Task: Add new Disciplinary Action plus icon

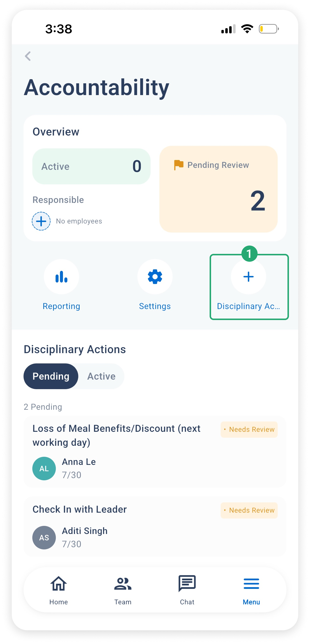Action: (x=249, y=276)
